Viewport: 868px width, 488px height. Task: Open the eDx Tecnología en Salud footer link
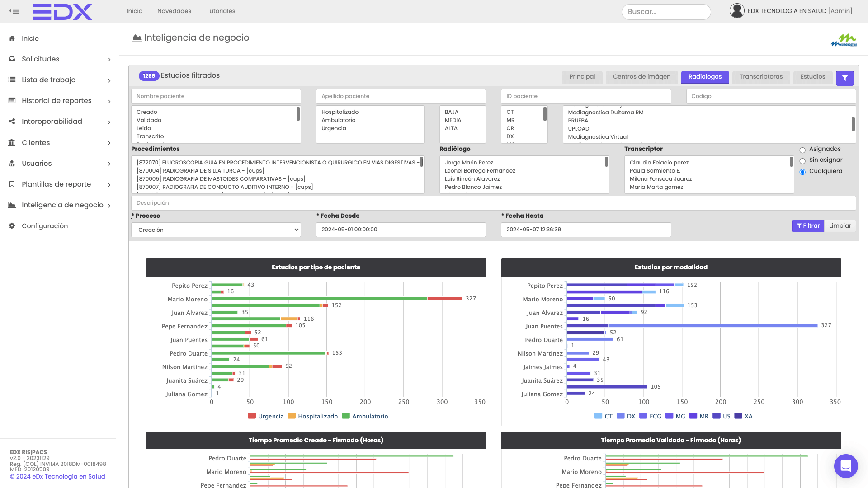coord(57,476)
